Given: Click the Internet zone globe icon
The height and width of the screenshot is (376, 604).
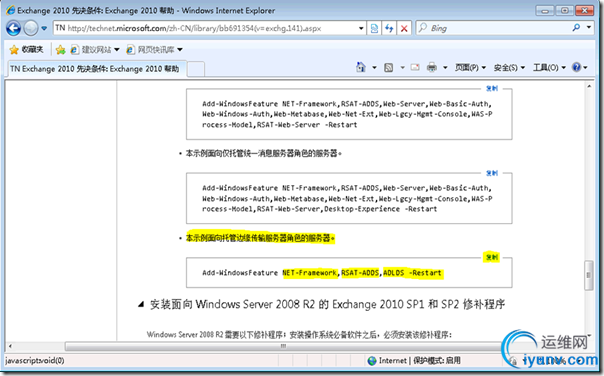Looking at the screenshot, I should coord(372,361).
